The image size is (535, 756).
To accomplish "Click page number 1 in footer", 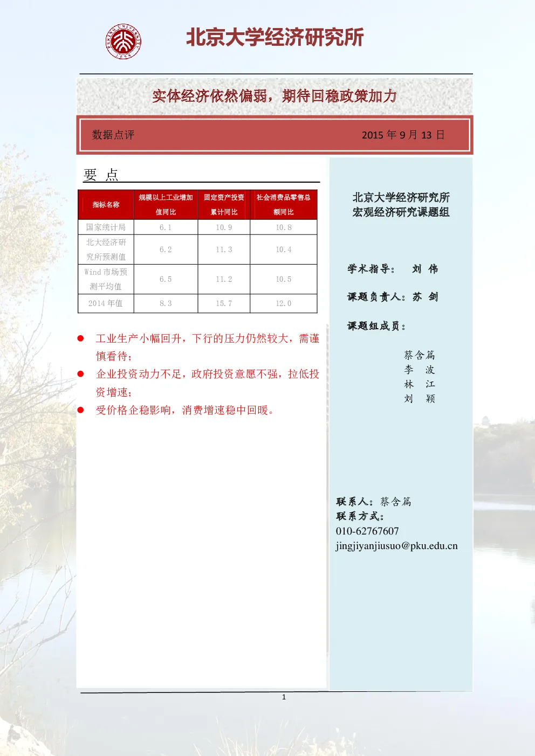I will click(284, 697).
